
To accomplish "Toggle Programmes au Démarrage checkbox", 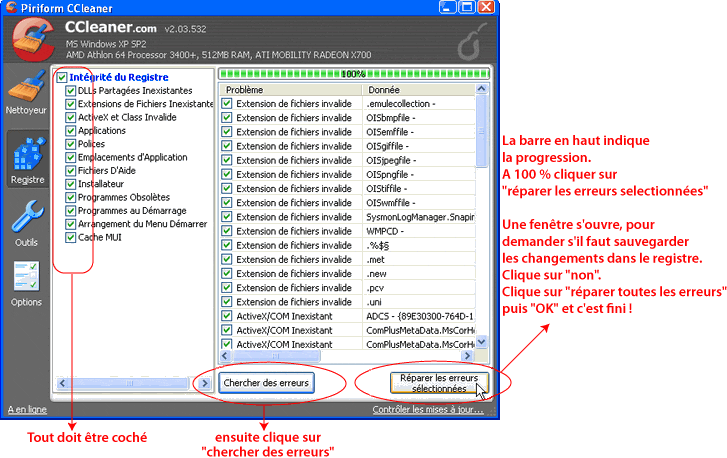I will pos(70,211).
